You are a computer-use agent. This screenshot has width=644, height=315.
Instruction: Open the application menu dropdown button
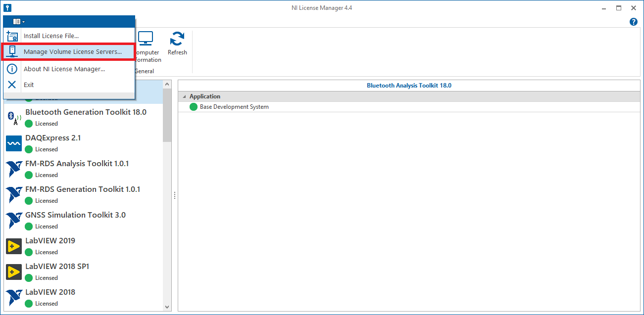point(19,21)
